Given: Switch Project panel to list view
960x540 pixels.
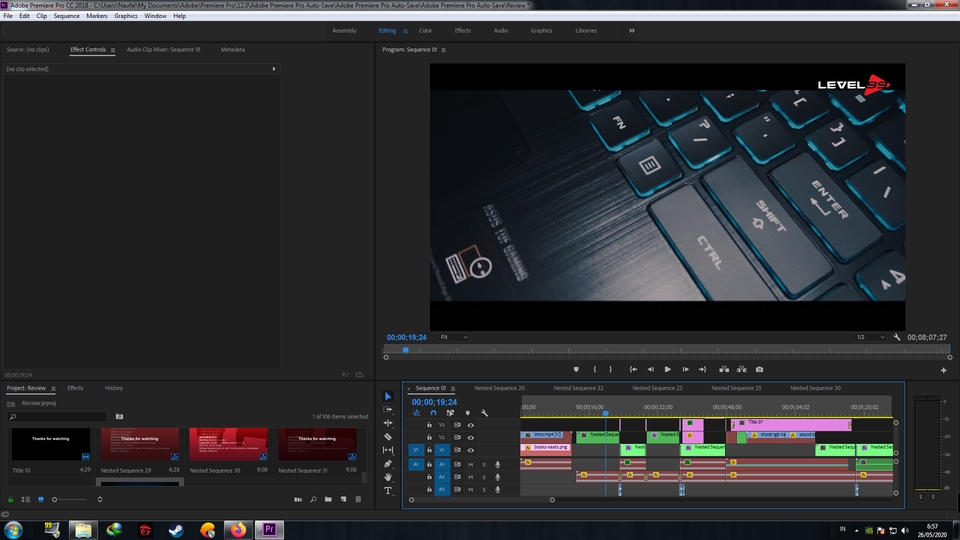Looking at the screenshot, I should click(x=26, y=500).
